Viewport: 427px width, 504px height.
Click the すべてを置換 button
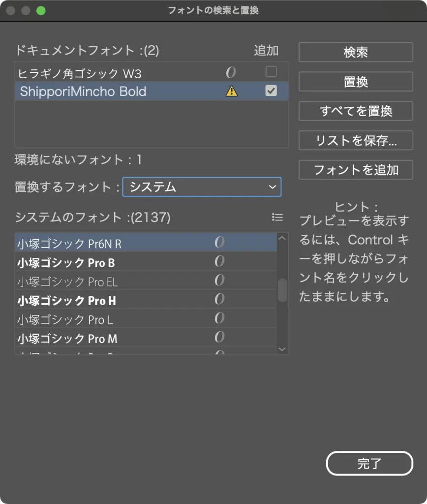coord(356,111)
